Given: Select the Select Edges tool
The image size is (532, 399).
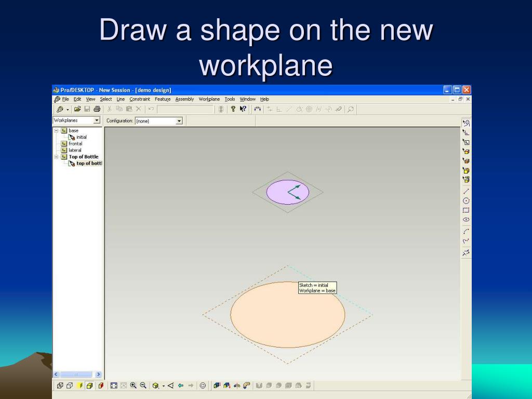Looking at the screenshot, I should click(x=466, y=151).
